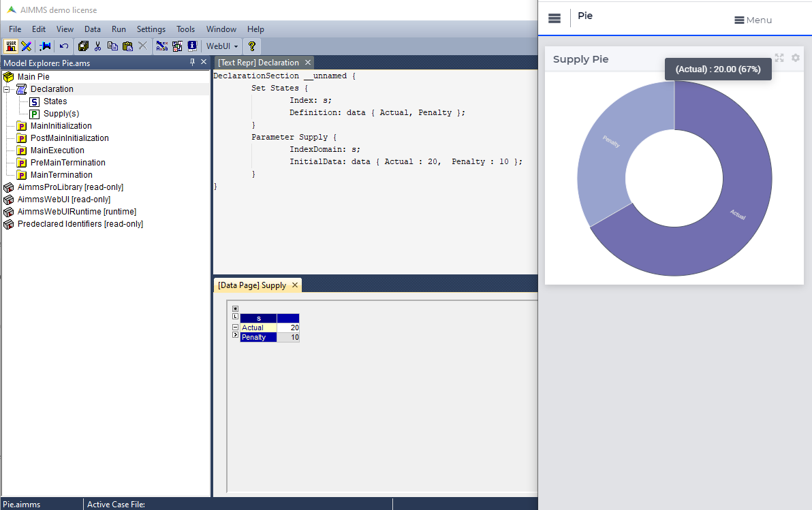Switch to [Data Page] Supply tab
Image resolution: width=812 pixels, height=510 pixels.
[x=251, y=285]
